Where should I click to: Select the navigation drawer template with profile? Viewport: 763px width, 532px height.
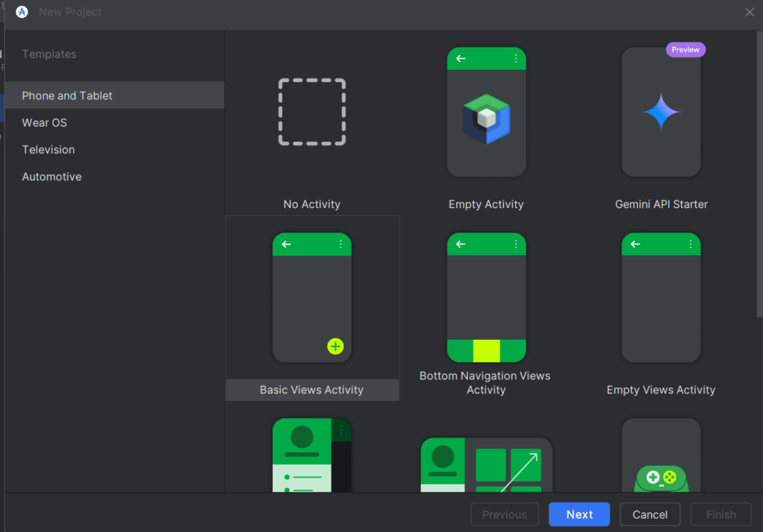pyautogui.click(x=311, y=456)
